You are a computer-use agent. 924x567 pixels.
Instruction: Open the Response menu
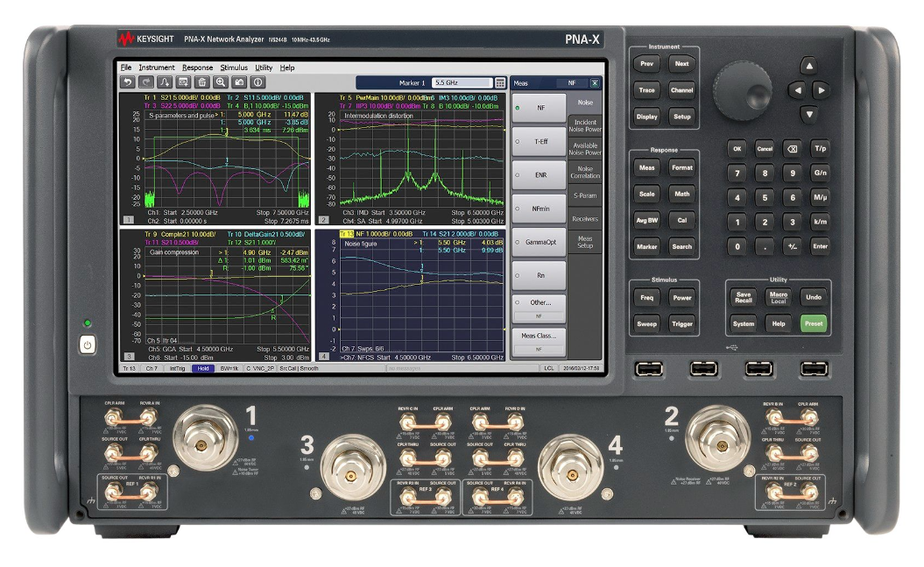point(197,67)
